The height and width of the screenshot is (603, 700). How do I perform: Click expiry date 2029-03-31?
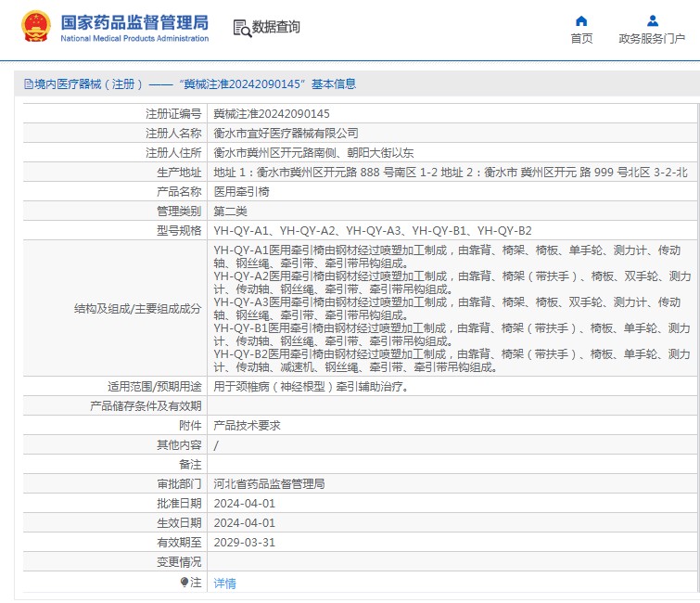click(245, 543)
